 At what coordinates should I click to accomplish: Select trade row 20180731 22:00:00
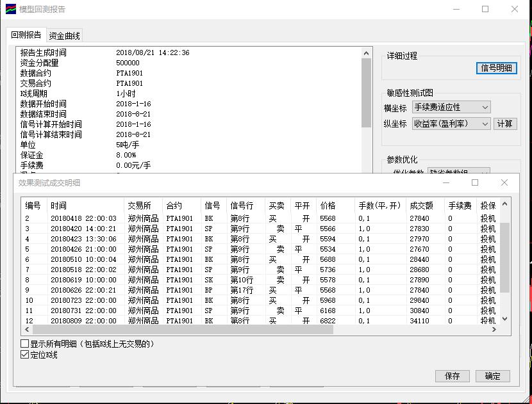click(x=261, y=311)
